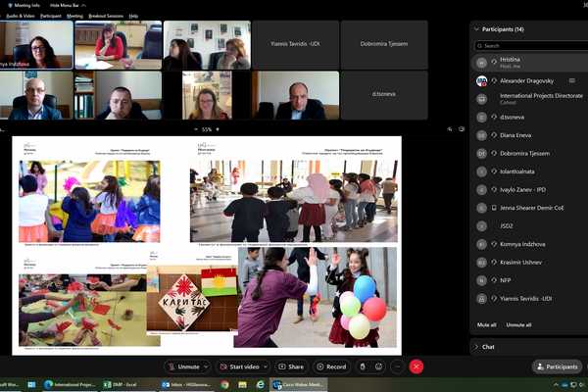Open the Help menu
This screenshot has height=392, width=588.
(133, 16)
